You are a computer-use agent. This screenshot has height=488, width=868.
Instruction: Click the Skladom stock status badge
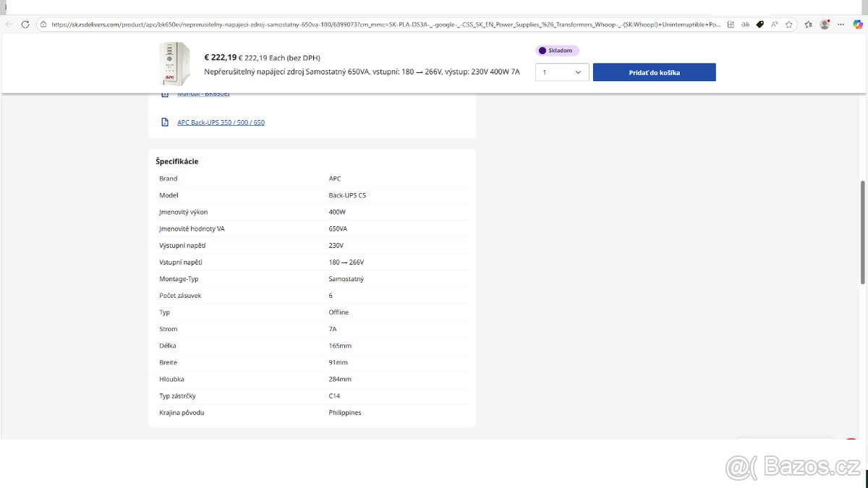558,51
